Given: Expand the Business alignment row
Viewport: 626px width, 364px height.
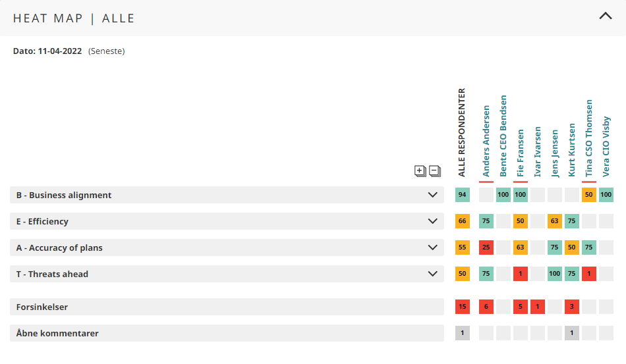Looking at the screenshot, I should click(433, 195).
